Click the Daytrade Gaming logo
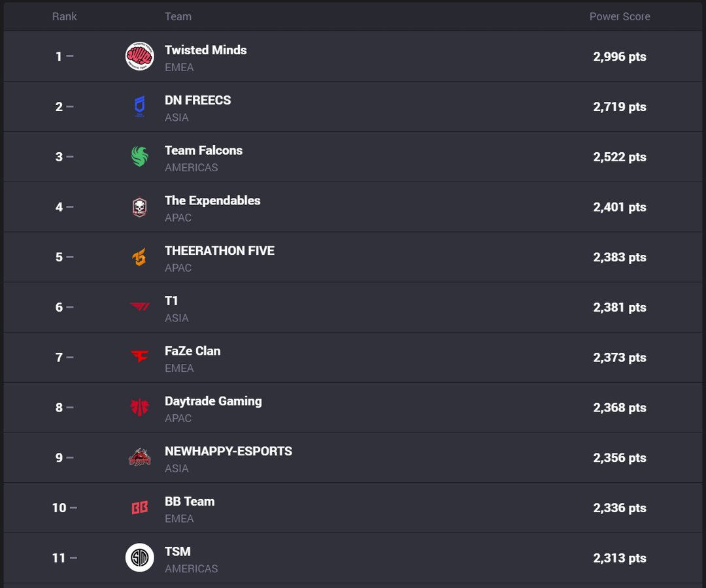The height and width of the screenshot is (588, 706). pos(139,408)
